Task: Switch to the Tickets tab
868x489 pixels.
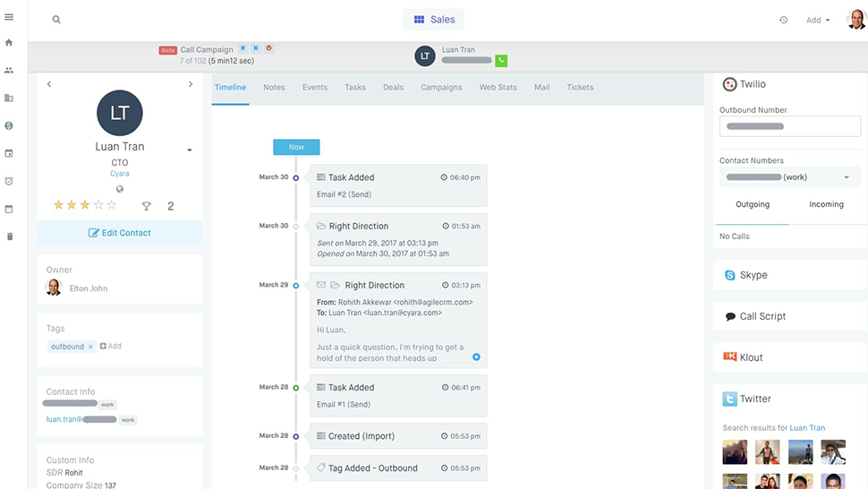Action: click(x=580, y=88)
